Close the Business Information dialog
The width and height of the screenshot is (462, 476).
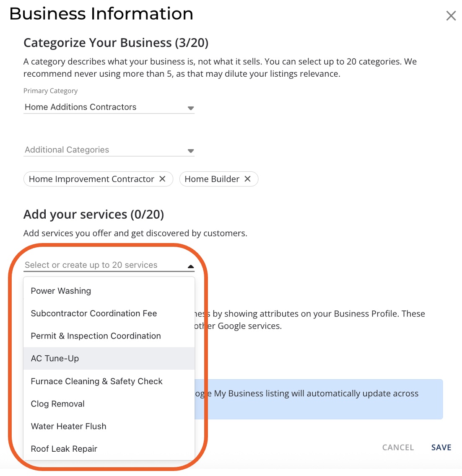point(451,16)
